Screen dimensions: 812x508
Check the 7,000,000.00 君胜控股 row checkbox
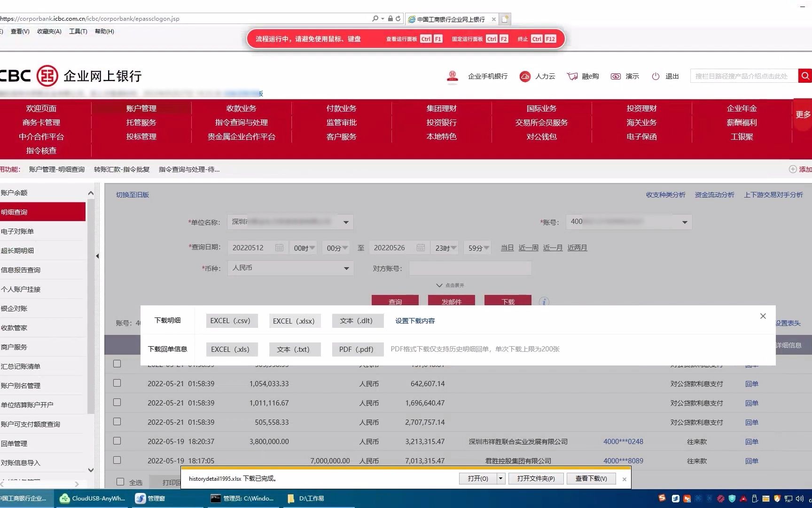click(x=117, y=460)
